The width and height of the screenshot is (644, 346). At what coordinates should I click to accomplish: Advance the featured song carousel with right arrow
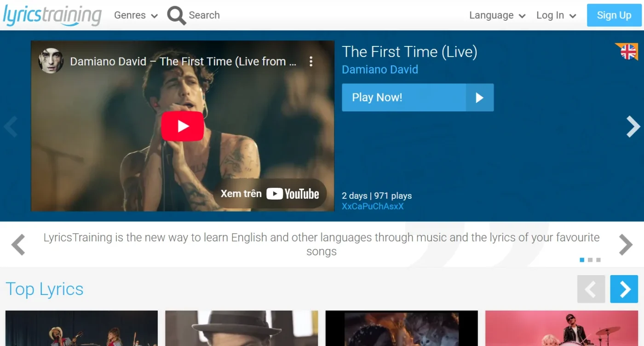click(632, 127)
